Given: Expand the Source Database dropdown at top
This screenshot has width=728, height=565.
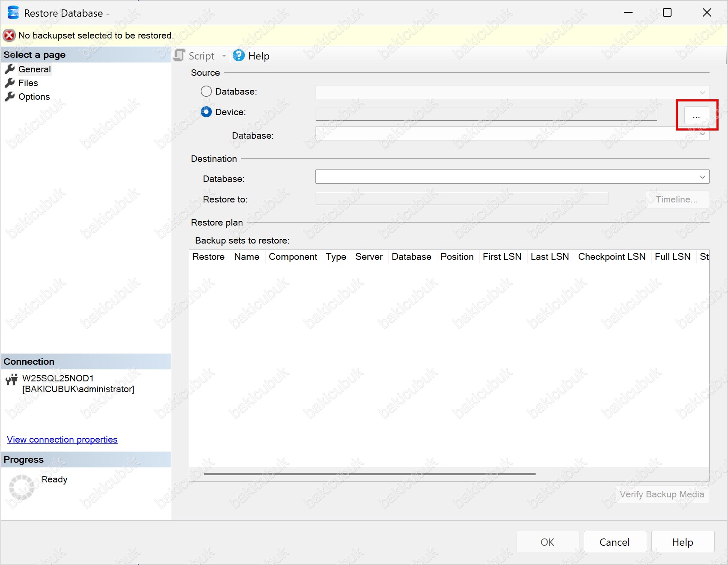Looking at the screenshot, I should pos(702,92).
